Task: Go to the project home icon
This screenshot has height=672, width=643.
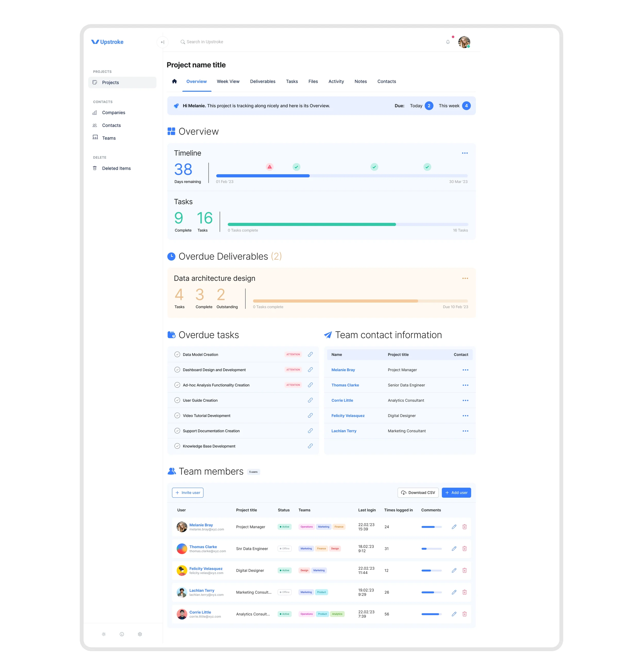Action: tap(174, 81)
